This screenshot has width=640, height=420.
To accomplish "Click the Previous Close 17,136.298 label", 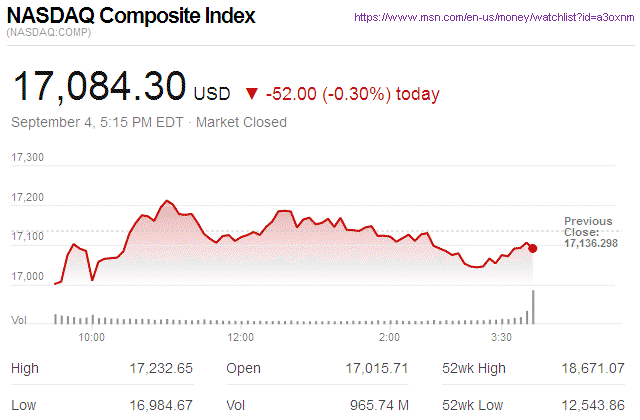I will (589, 232).
